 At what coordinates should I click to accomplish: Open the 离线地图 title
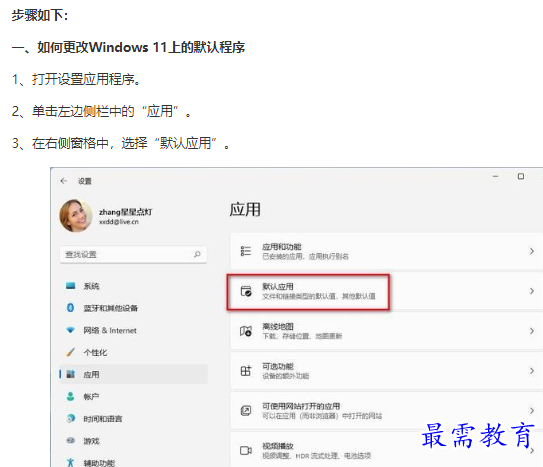click(278, 326)
